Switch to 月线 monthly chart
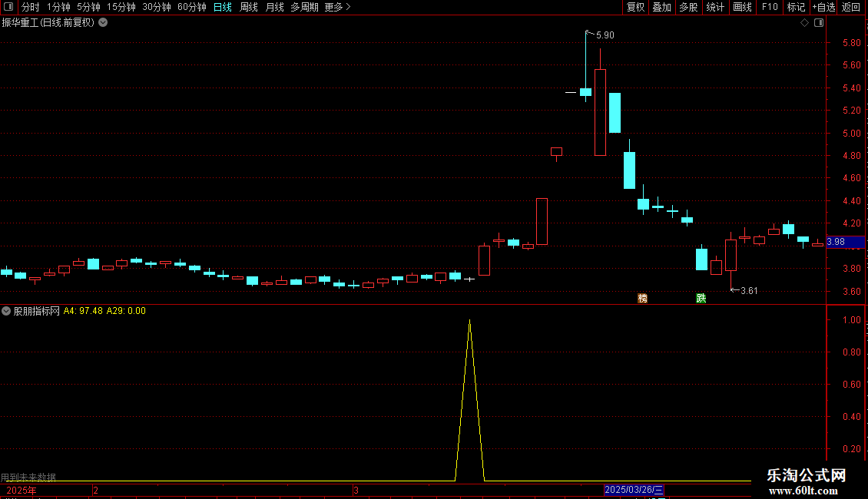868x499 pixels. 274,7
